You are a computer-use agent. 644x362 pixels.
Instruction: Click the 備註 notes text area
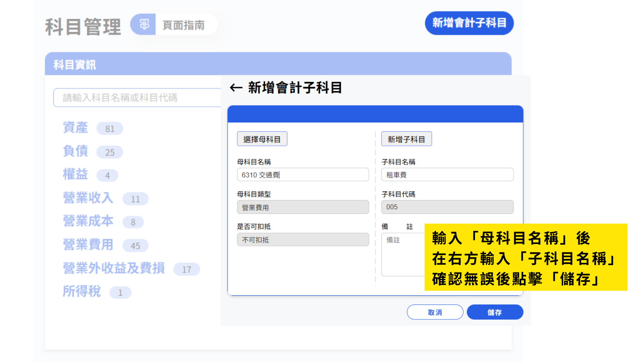pyautogui.click(x=402, y=255)
